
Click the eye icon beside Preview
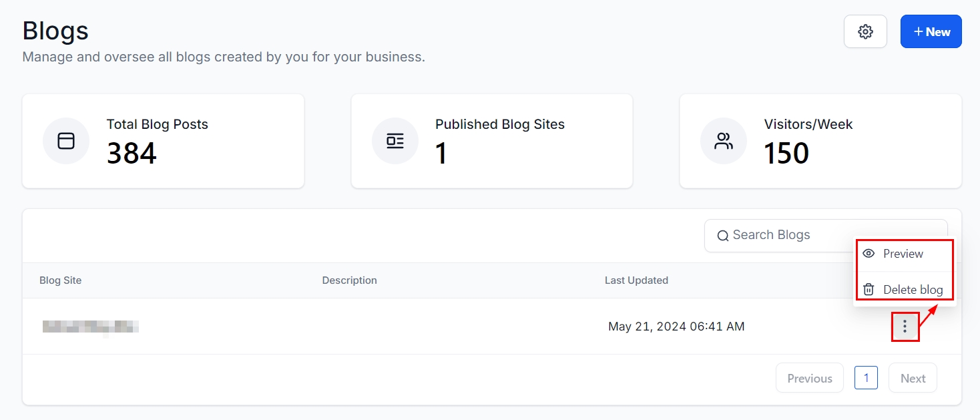click(x=869, y=254)
